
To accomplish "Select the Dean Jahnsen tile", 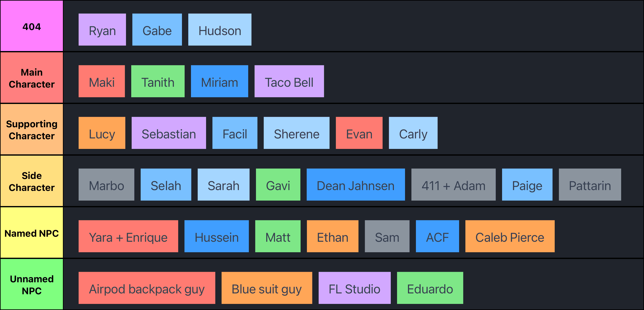I will [x=356, y=185].
